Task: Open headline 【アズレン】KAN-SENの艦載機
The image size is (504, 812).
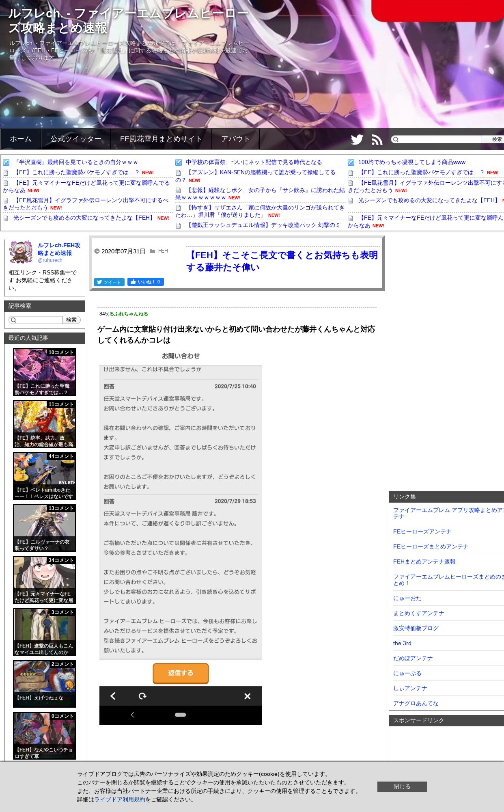Action: (x=256, y=176)
